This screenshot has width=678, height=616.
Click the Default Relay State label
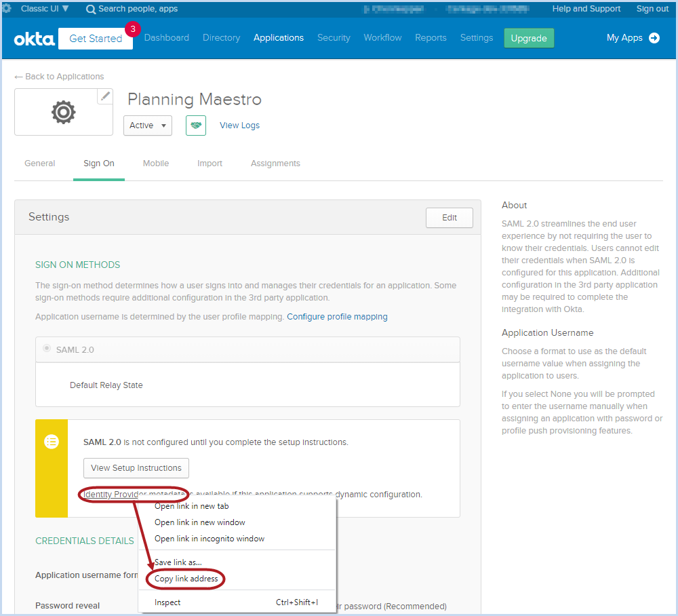(x=106, y=385)
